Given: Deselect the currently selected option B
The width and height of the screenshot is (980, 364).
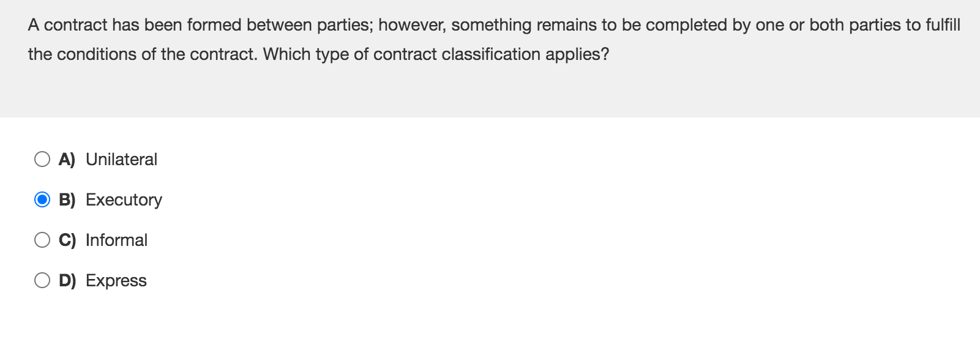Looking at the screenshot, I should [x=42, y=199].
